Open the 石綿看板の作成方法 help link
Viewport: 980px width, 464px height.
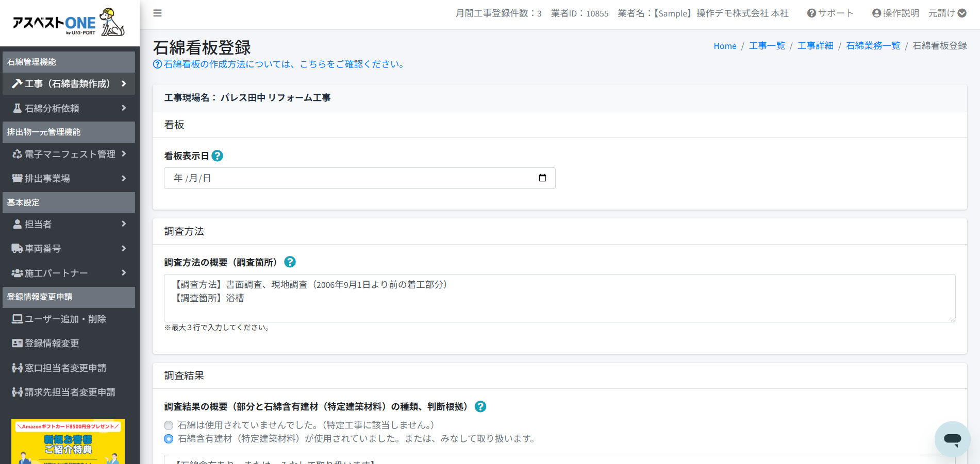tap(279, 64)
